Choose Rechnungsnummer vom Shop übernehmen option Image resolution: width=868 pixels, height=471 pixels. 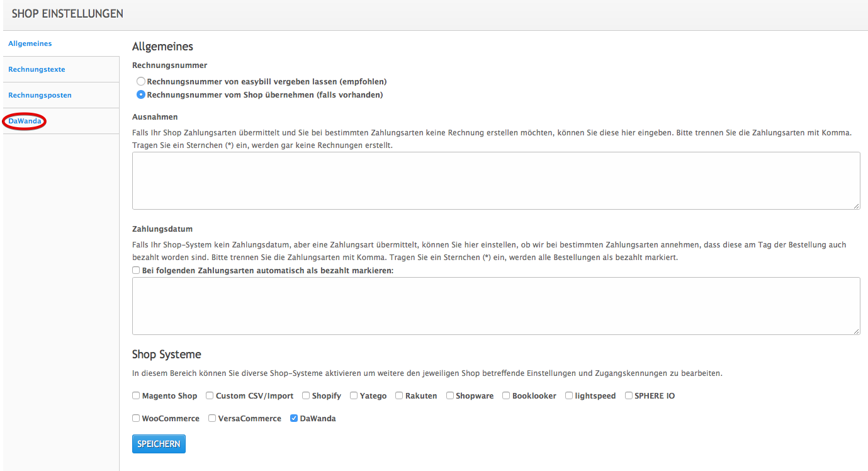coord(141,94)
